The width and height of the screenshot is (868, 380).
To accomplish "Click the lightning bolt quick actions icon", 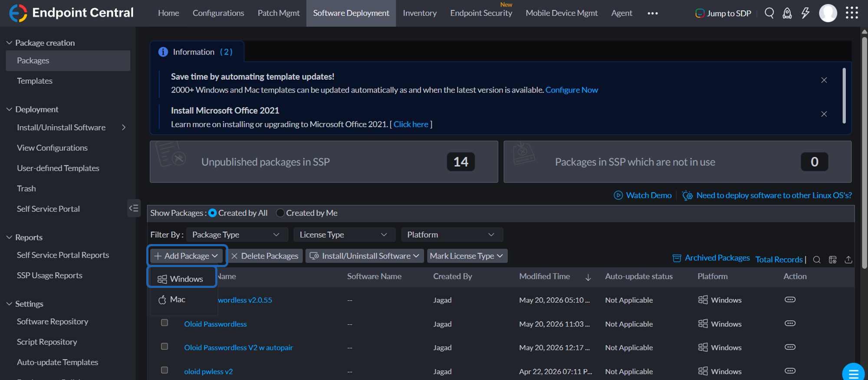I will tap(806, 13).
